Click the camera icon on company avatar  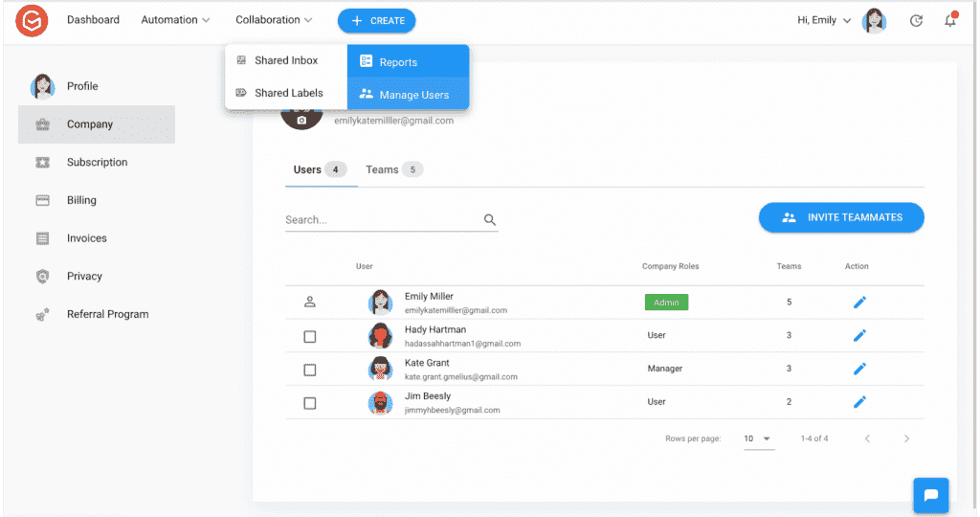(301, 121)
